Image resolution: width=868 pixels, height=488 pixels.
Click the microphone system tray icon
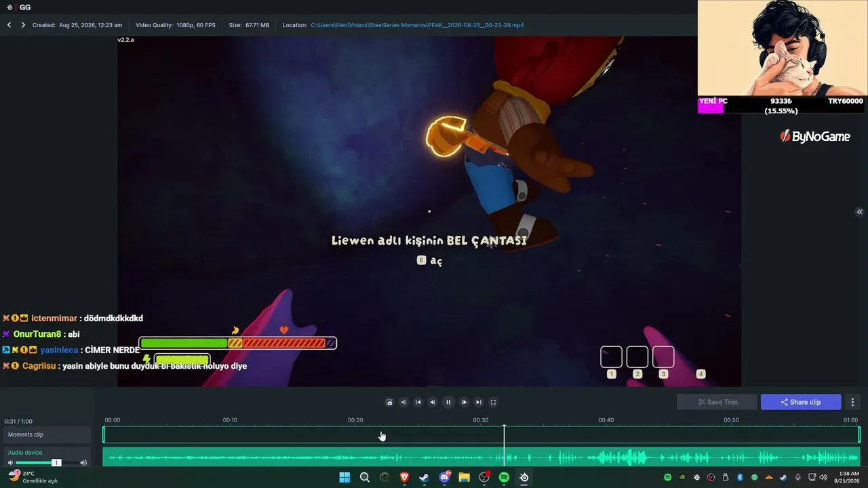tap(797, 477)
